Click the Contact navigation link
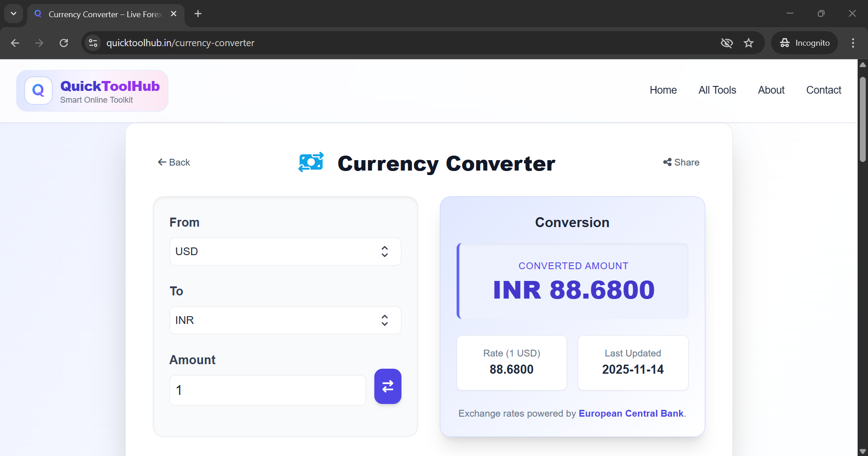The width and height of the screenshot is (868, 456). (x=823, y=90)
